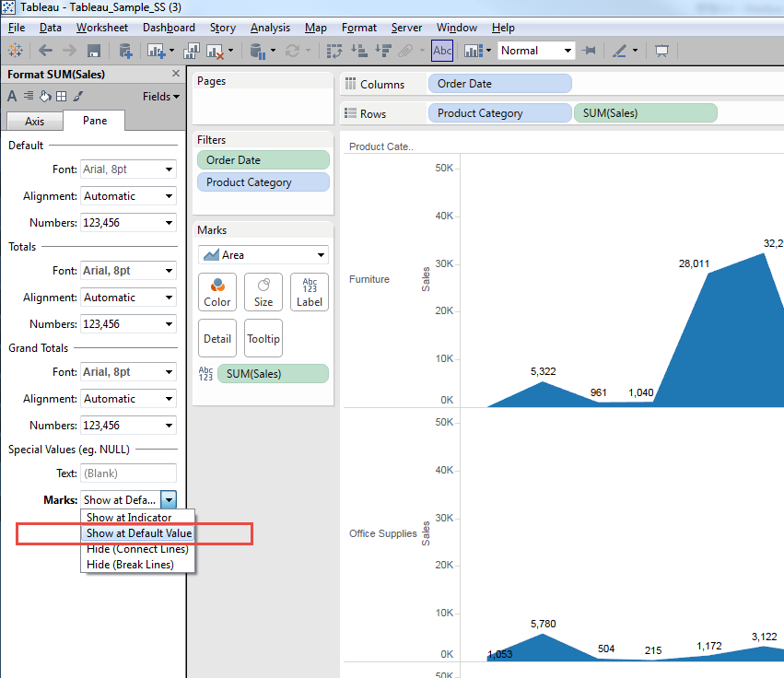Open the Dashboard menu
Image resolution: width=784 pixels, height=678 pixels.
pyautogui.click(x=169, y=28)
